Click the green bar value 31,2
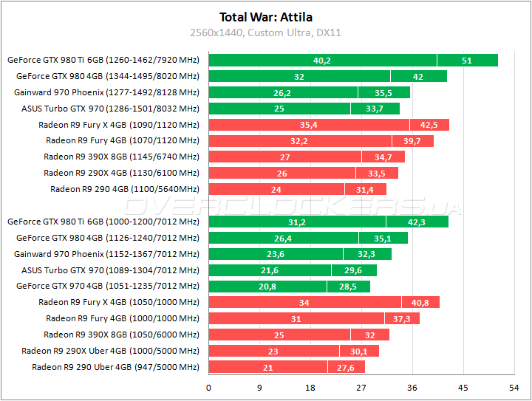Image resolution: width=532 pixels, height=401 pixels. click(297, 222)
